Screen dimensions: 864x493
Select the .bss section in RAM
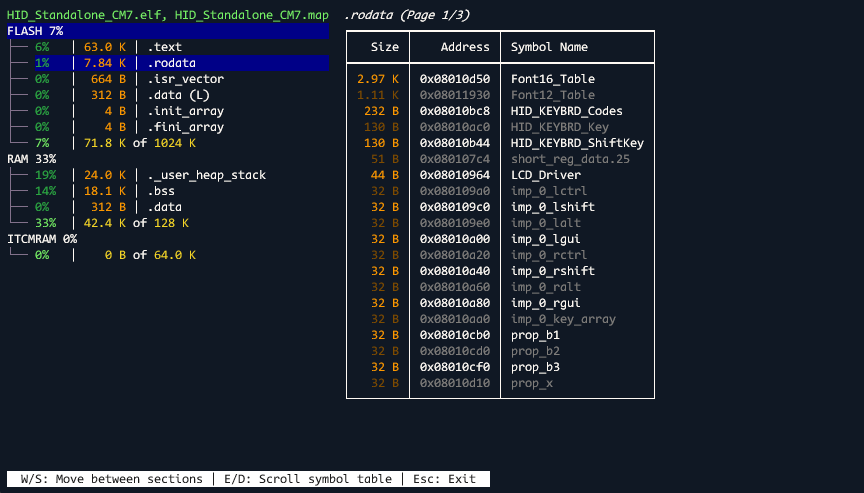[164, 191]
